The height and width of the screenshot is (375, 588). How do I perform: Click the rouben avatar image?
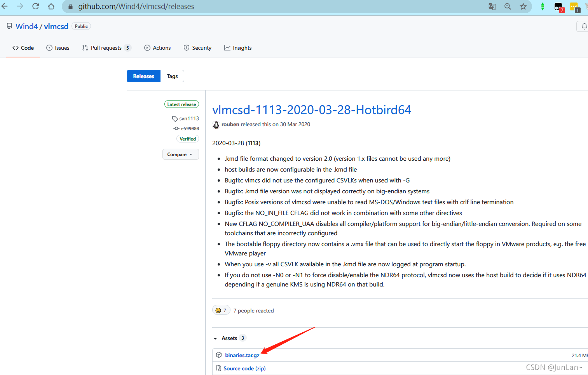point(216,125)
